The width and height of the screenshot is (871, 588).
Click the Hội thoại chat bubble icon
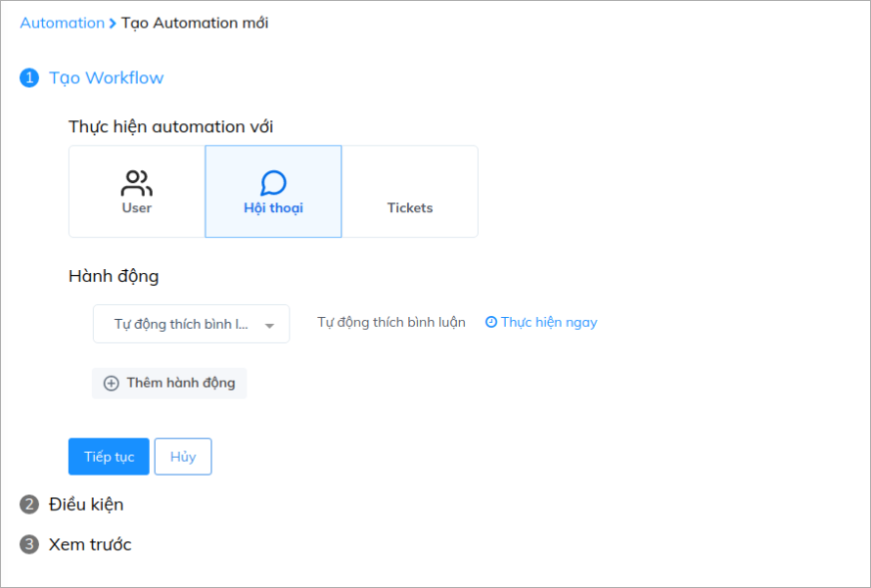click(x=273, y=183)
